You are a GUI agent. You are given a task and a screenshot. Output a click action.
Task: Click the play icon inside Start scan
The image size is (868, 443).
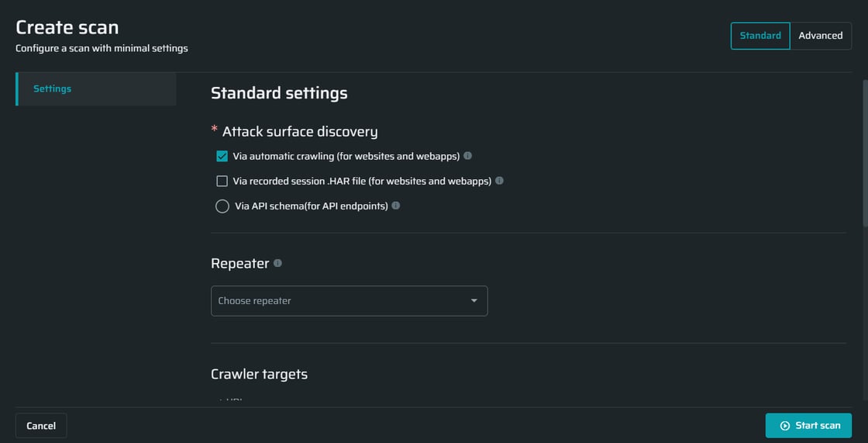784,425
